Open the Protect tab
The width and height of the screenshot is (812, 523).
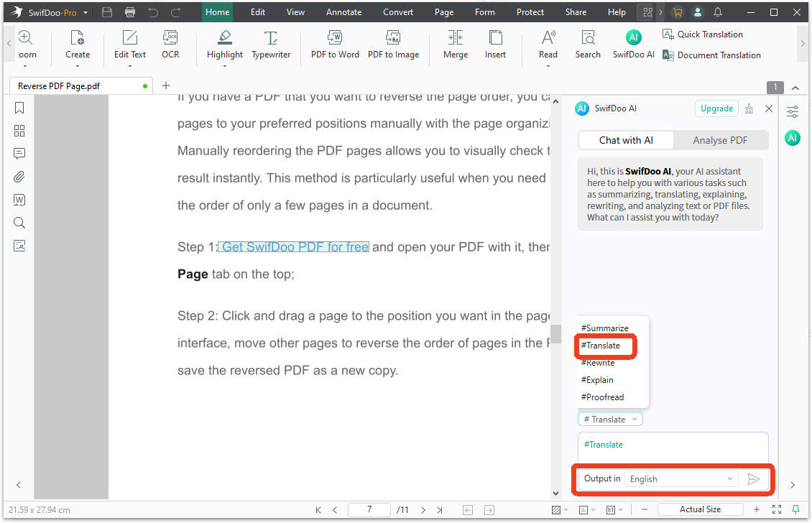tap(530, 12)
